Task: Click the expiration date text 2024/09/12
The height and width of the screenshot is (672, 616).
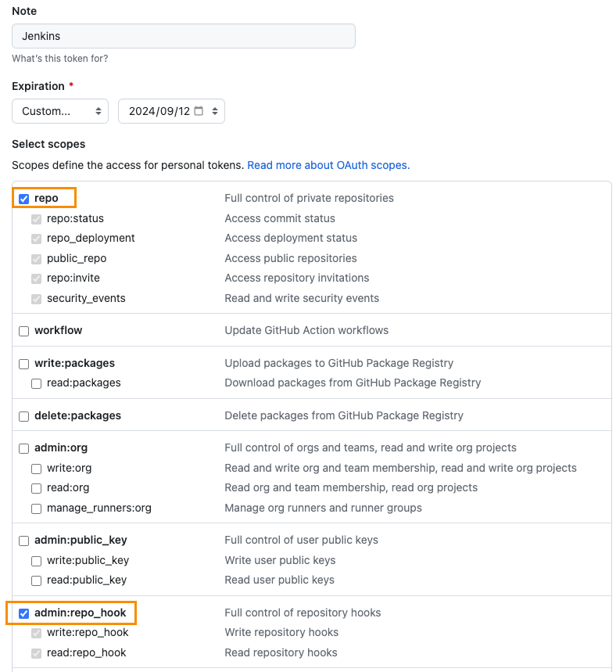Action: [159, 111]
